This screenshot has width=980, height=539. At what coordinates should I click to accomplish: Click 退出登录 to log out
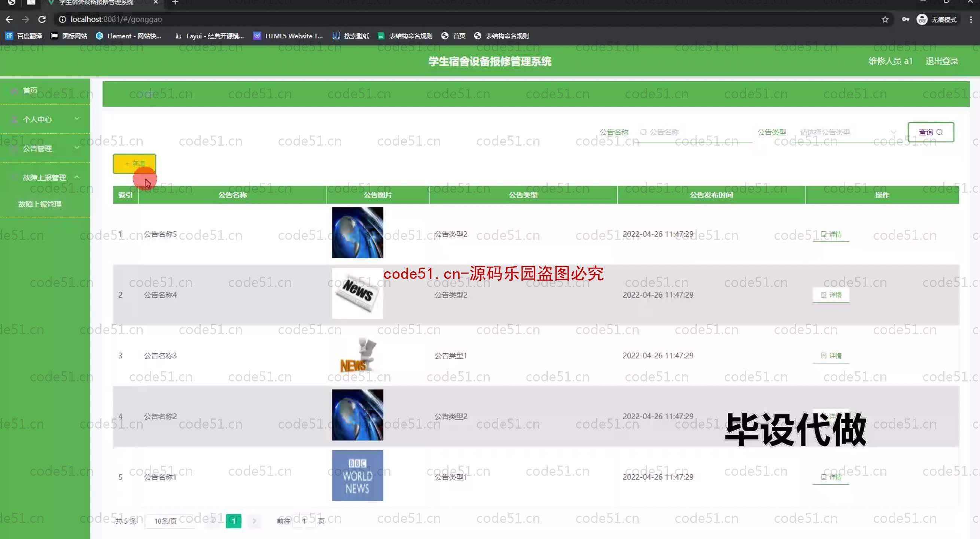point(941,61)
